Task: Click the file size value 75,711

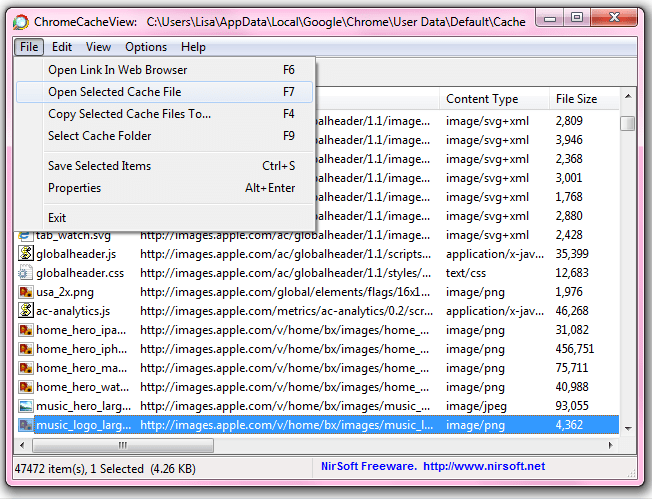Action: (x=572, y=368)
